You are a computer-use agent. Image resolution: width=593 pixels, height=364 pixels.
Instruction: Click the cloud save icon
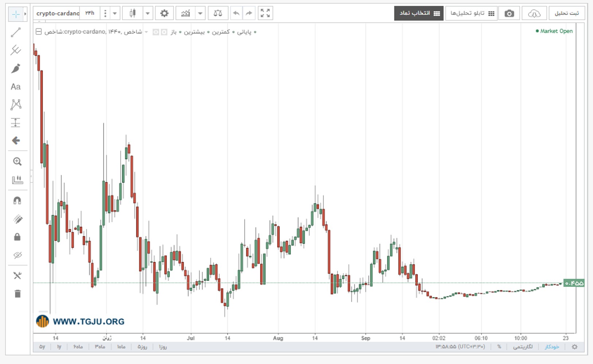point(534,13)
